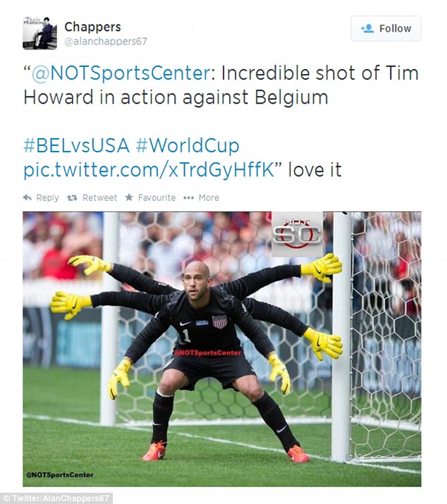Expand the More dots icon
The image size is (447, 504).
tap(188, 197)
